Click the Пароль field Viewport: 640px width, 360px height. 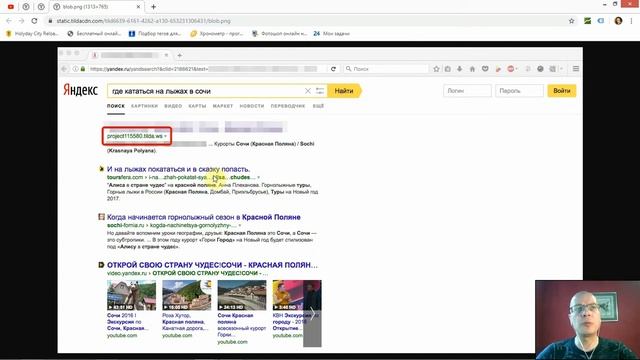(519, 91)
